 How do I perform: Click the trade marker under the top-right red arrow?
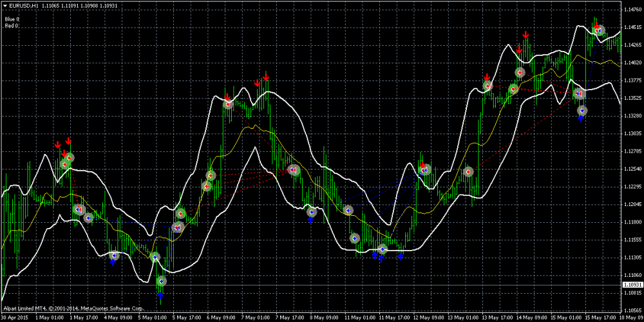point(599,30)
